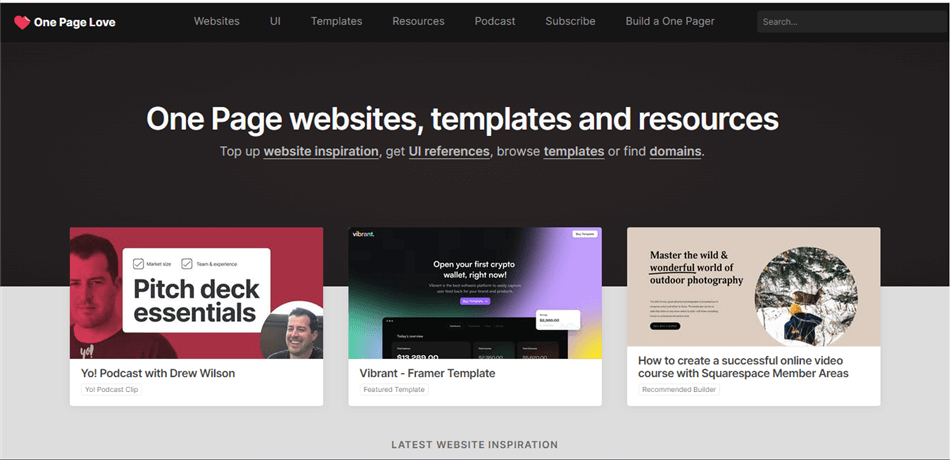The image size is (950, 460).
Task: Open Vibrant - Framer Template title
Action: (x=427, y=373)
